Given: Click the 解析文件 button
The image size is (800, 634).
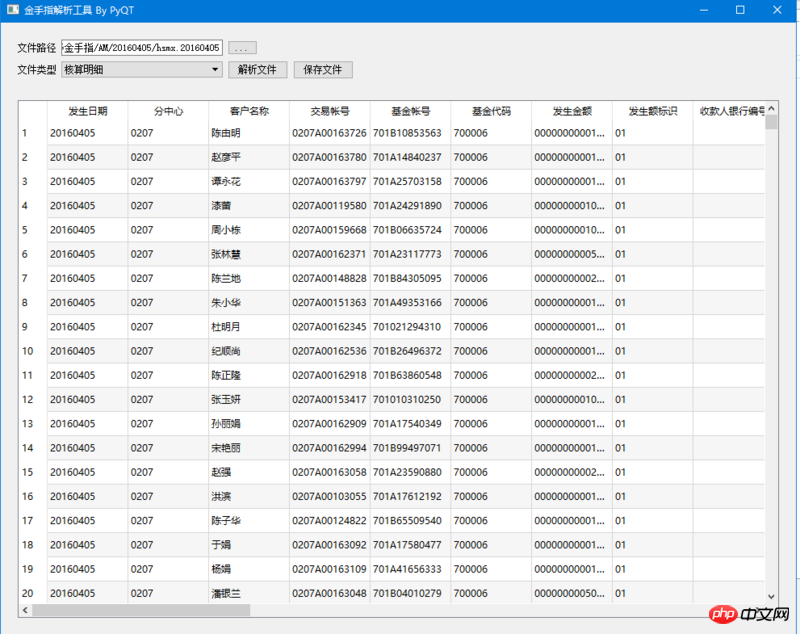Looking at the screenshot, I should pos(258,70).
